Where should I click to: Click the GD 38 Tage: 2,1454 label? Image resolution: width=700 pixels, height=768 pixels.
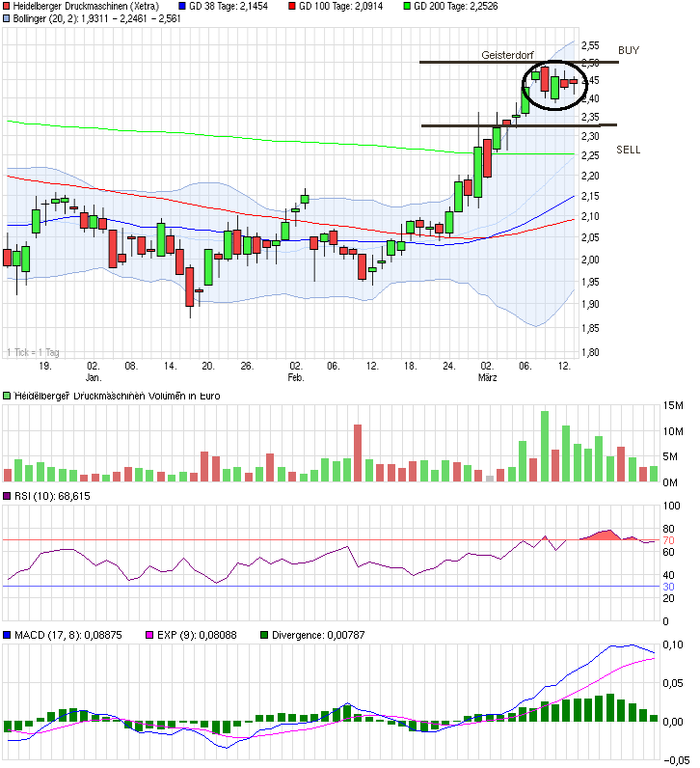click(x=229, y=7)
